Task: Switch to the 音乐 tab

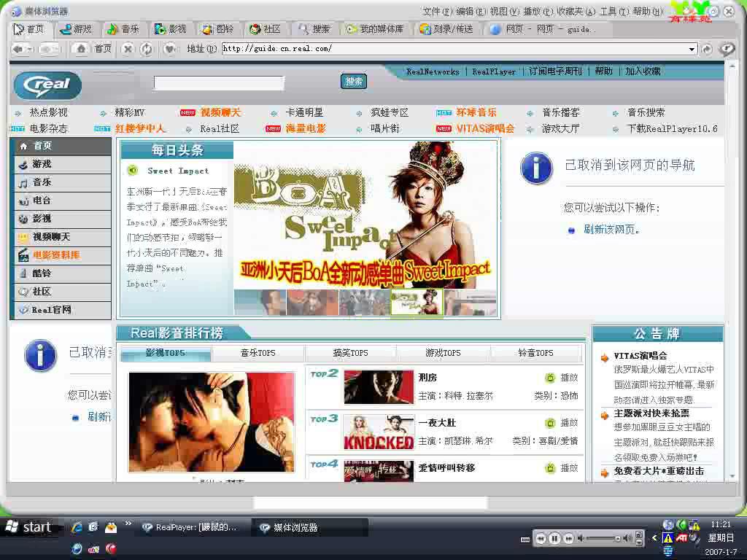Action: (x=123, y=29)
